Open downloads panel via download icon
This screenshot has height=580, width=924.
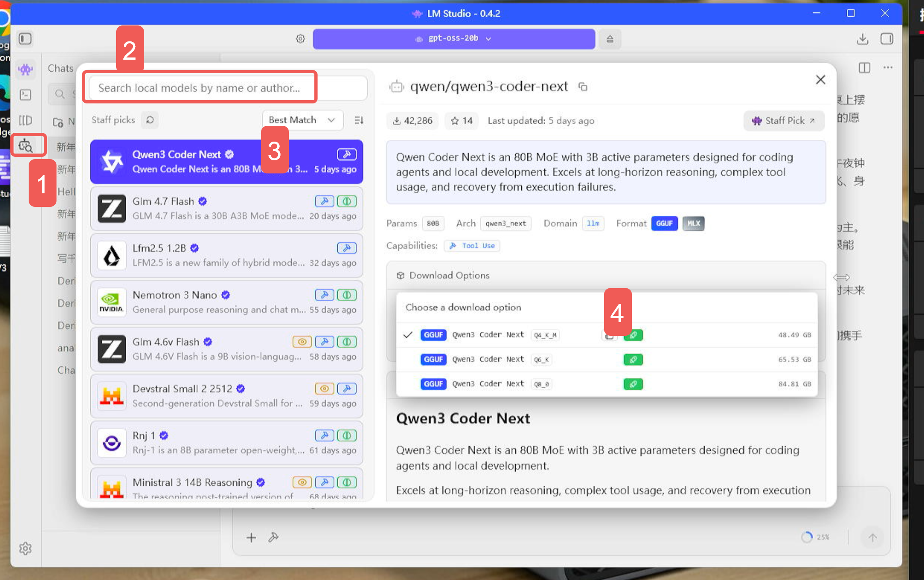click(x=862, y=39)
